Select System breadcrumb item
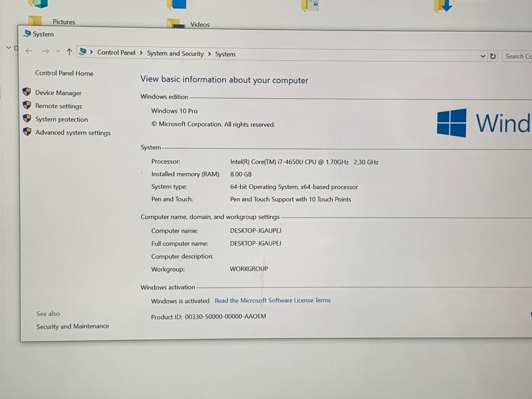532x399 pixels. click(x=225, y=54)
